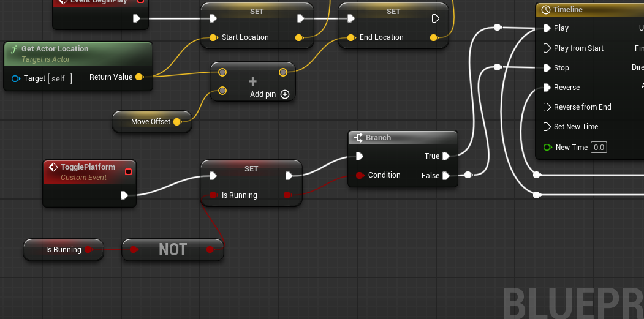Select the Get Actor Location node header
The height and width of the screenshot is (319, 644).
click(78, 54)
